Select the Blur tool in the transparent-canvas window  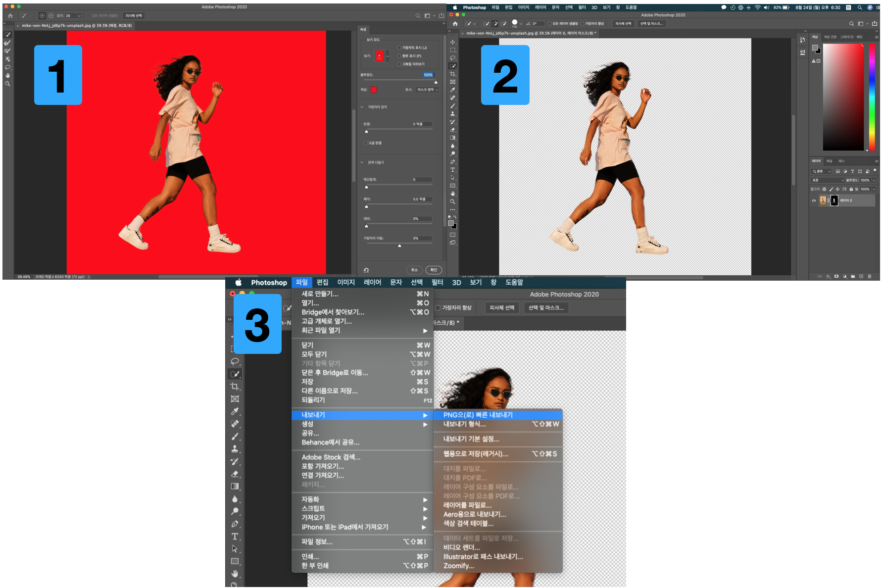[x=452, y=146]
